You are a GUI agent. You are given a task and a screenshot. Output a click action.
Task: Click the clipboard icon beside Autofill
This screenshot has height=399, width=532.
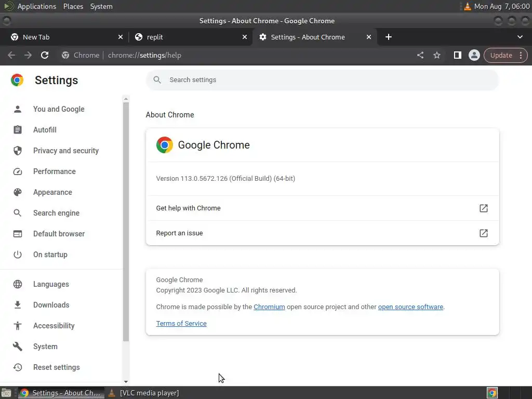click(18, 129)
